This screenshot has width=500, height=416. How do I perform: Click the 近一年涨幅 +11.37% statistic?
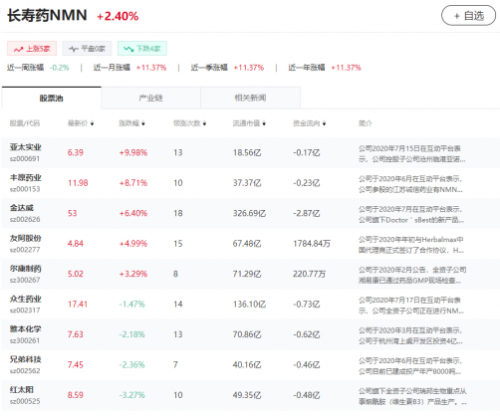coord(325,68)
